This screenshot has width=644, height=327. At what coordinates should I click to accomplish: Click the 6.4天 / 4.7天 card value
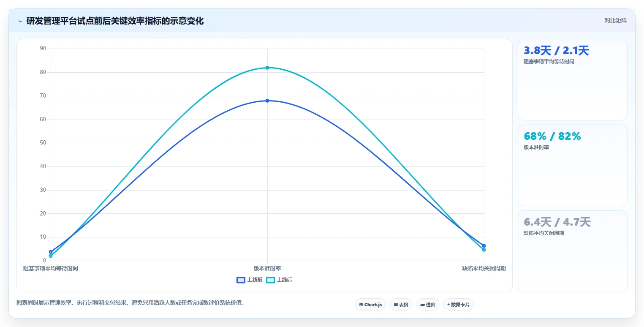point(557,222)
